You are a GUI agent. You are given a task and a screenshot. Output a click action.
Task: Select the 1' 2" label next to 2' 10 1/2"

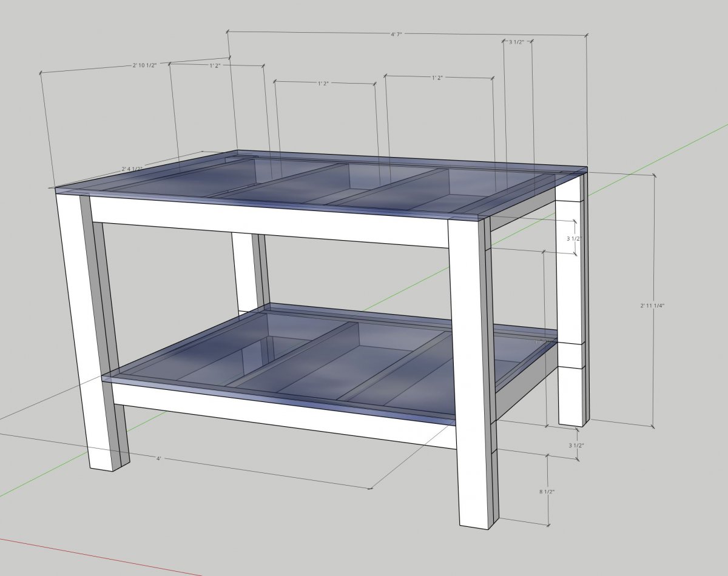tap(215, 65)
